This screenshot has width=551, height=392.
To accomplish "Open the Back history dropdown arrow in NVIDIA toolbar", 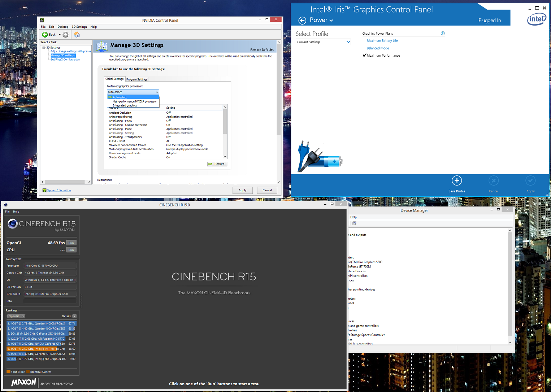I will pyautogui.click(x=60, y=35).
